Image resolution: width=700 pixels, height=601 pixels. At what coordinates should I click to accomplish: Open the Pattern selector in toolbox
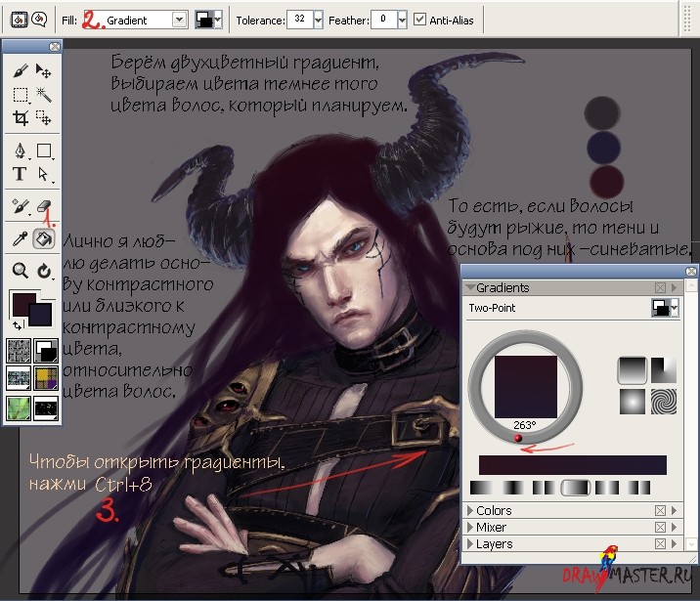(19, 378)
